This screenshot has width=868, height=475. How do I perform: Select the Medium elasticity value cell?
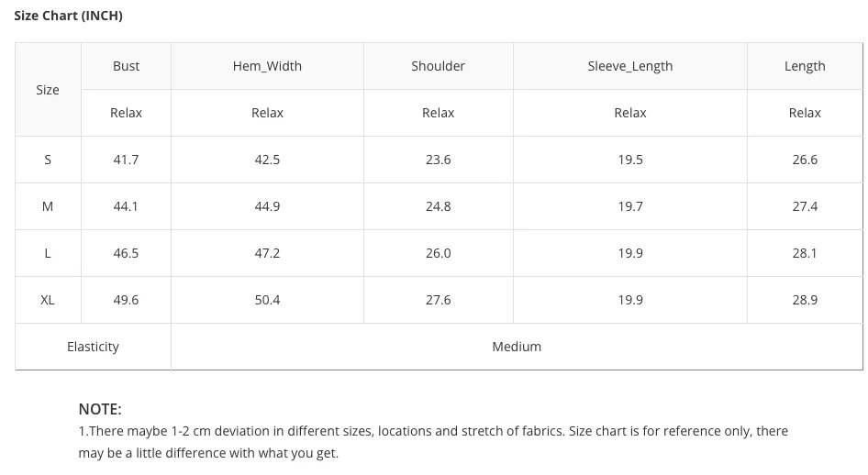point(517,347)
